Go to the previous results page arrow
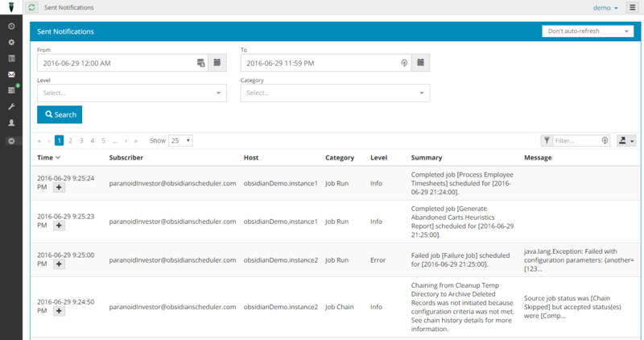 [49, 141]
